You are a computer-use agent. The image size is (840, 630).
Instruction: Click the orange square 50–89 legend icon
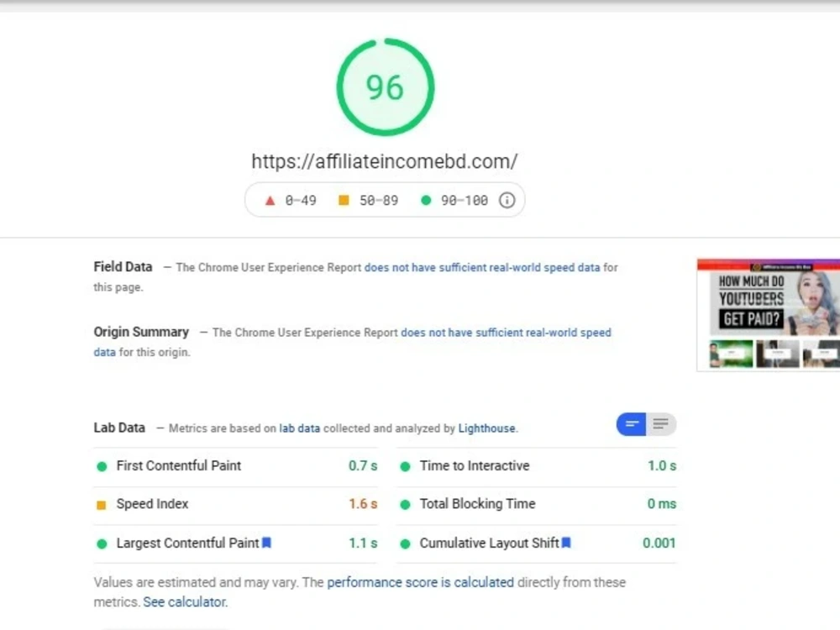tap(344, 201)
